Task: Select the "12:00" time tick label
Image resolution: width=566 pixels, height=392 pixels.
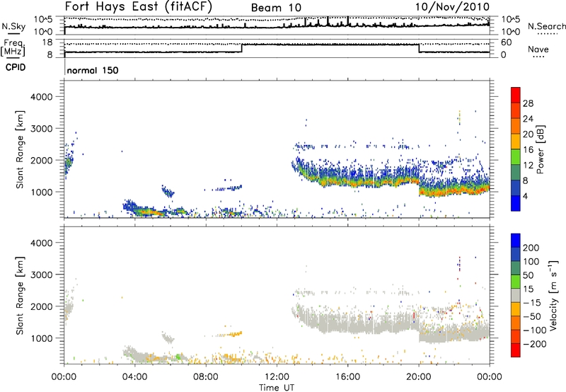Action: (x=277, y=377)
